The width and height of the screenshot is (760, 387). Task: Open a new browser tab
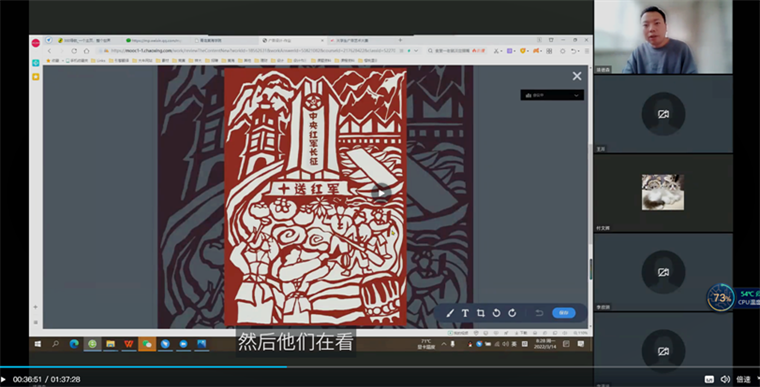click(x=400, y=40)
